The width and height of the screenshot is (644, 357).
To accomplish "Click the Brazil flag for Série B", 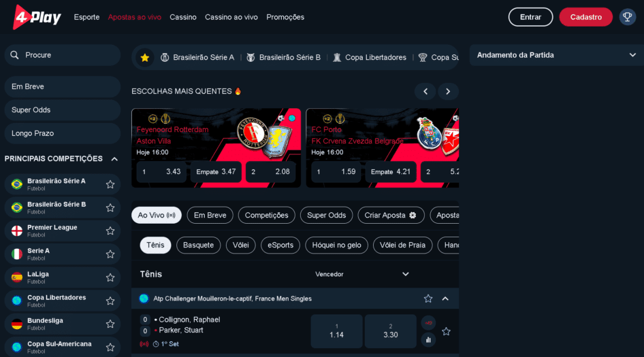I will click(17, 207).
